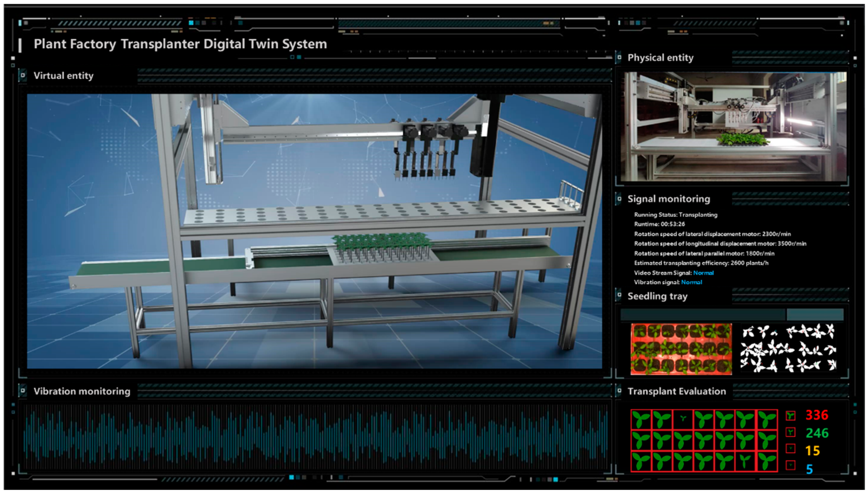The width and height of the screenshot is (868, 495).
Task: Toggle the legend box next to 15
Action: coord(790,449)
